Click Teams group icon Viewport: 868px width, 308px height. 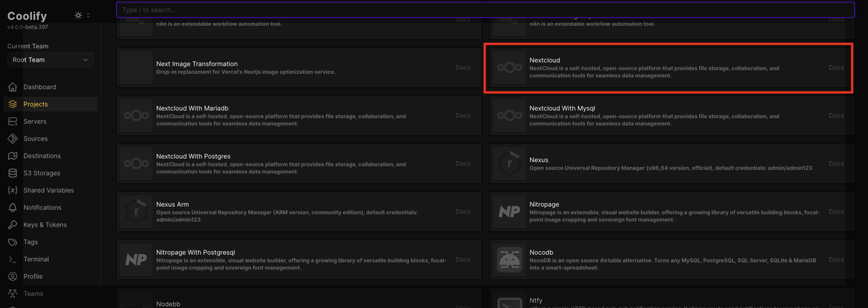click(x=12, y=294)
